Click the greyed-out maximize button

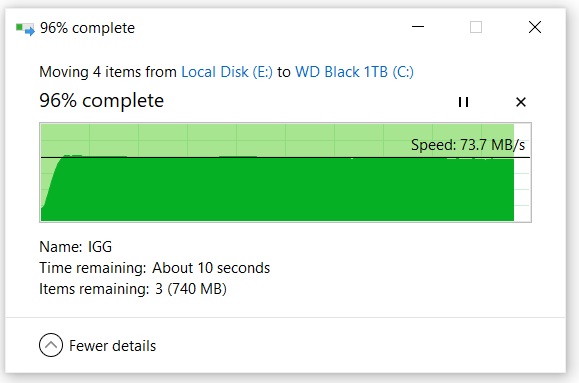(x=476, y=27)
